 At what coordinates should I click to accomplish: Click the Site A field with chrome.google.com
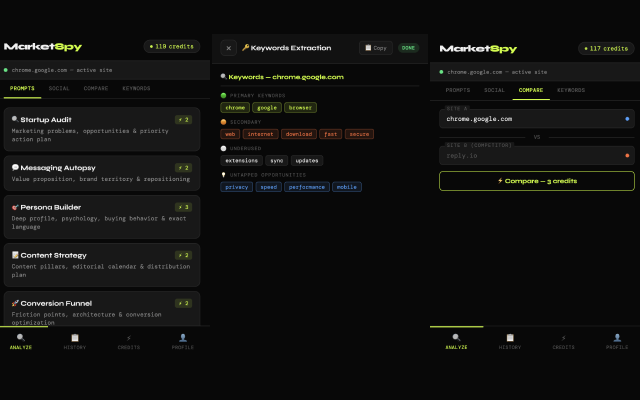537,119
